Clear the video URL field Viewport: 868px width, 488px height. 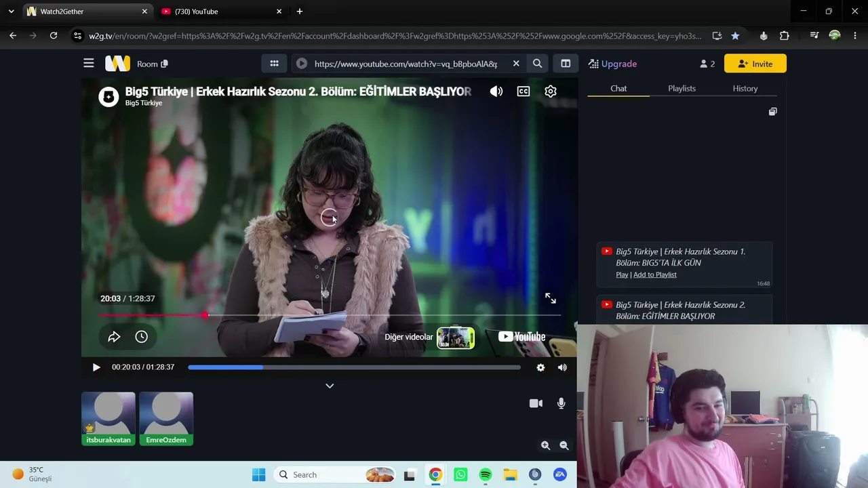point(516,64)
